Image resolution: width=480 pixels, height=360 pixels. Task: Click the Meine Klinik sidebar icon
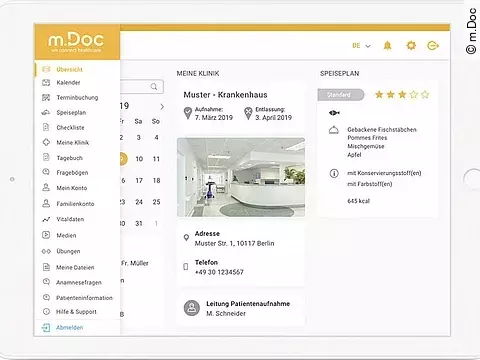pyautogui.click(x=46, y=142)
